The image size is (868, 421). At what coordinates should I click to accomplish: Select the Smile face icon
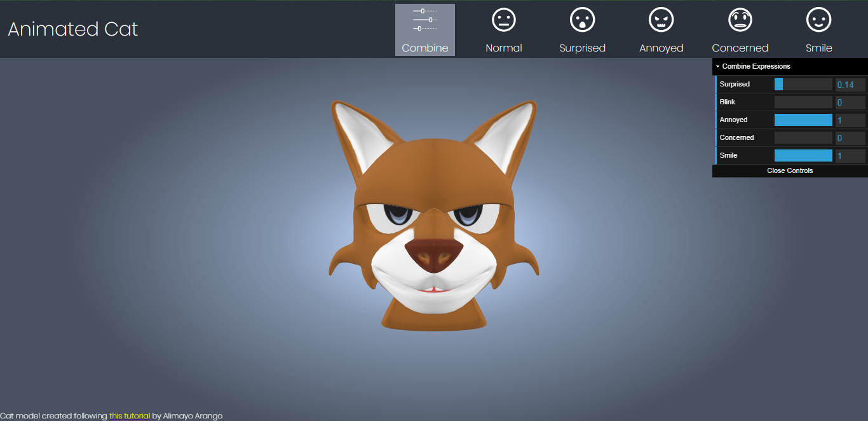coord(818,20)
